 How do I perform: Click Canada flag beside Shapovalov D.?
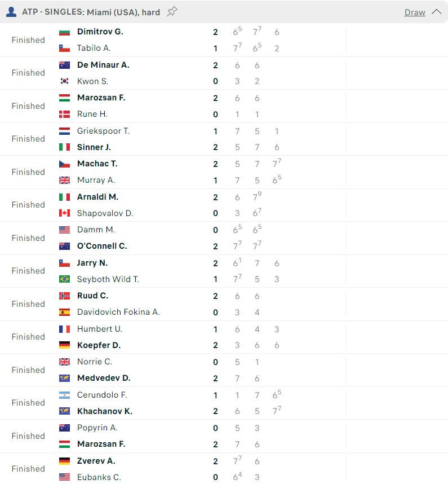point(64,213)
